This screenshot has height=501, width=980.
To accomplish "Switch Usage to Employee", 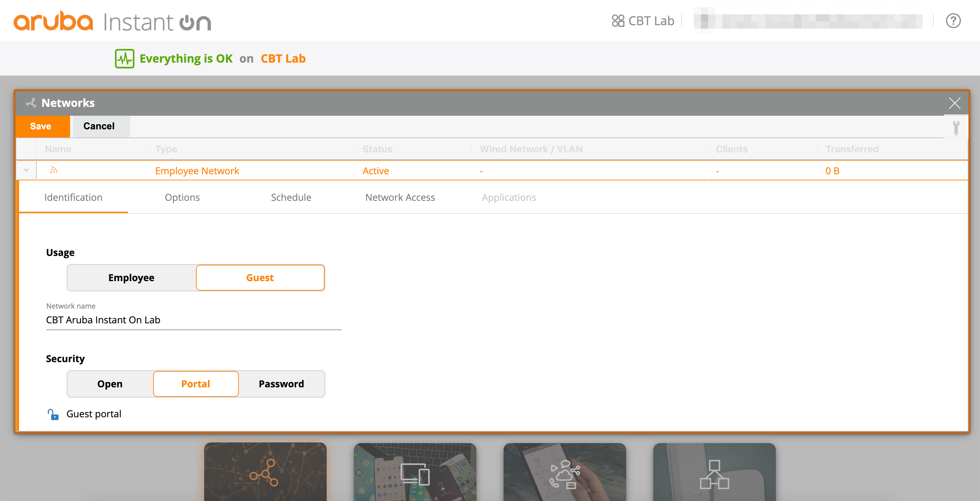I will click(131, 278).
